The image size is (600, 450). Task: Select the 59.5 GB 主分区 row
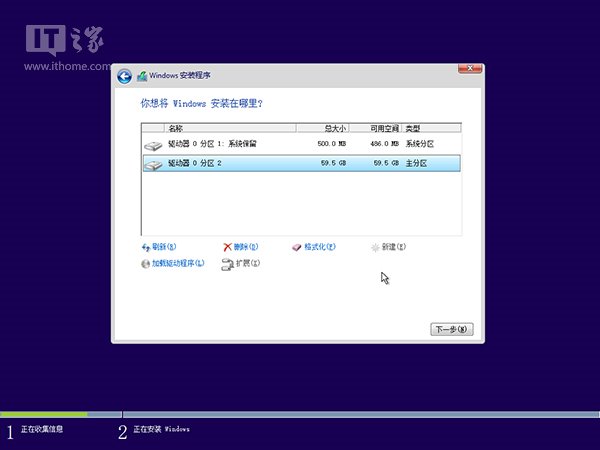click(300, 164)
